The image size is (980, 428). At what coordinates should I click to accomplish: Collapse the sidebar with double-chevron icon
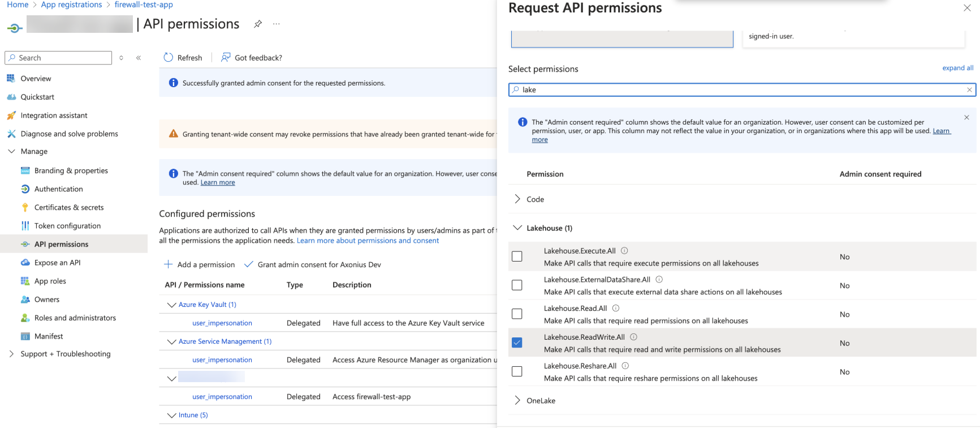(x=139, y=58)
